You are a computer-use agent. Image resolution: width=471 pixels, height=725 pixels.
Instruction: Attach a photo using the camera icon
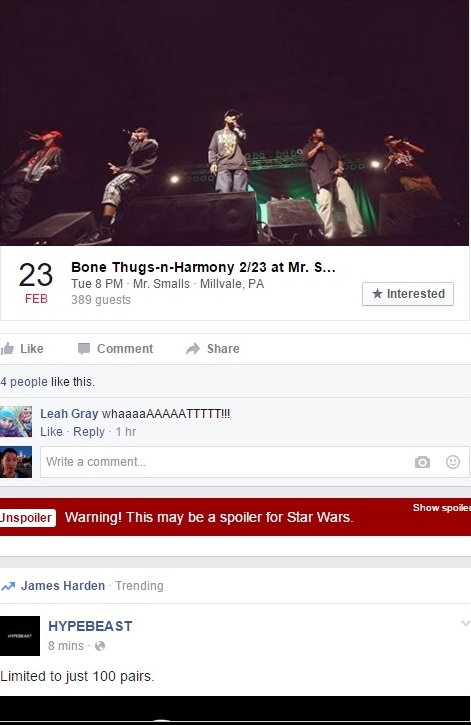point(422,462)
